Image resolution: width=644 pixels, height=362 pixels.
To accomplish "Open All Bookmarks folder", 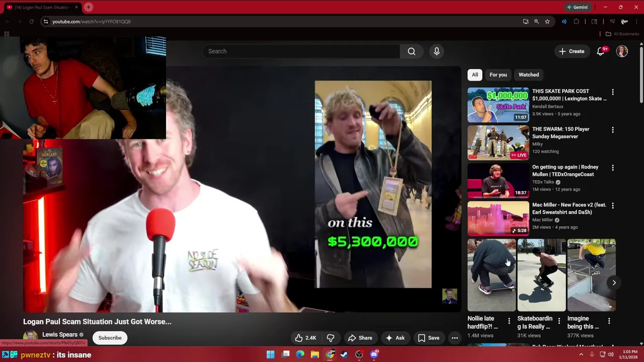I will click(x=622, y=34).
